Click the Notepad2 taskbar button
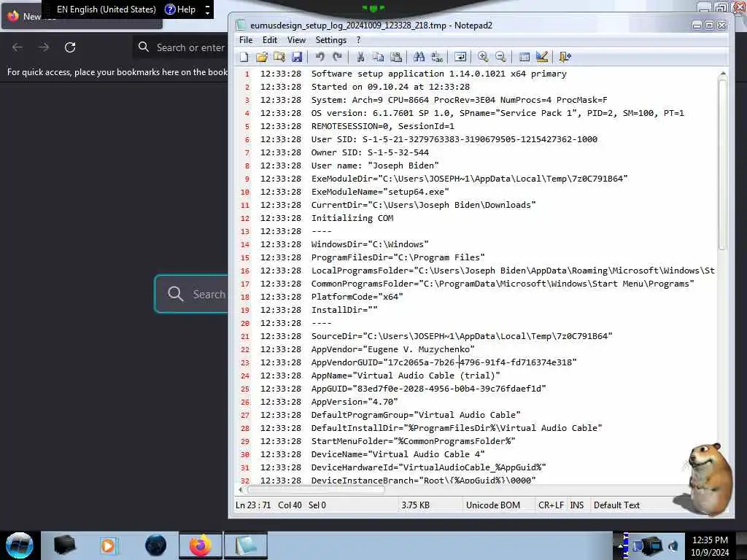Viewport: 747px width, 560px height. click(245, 545)
